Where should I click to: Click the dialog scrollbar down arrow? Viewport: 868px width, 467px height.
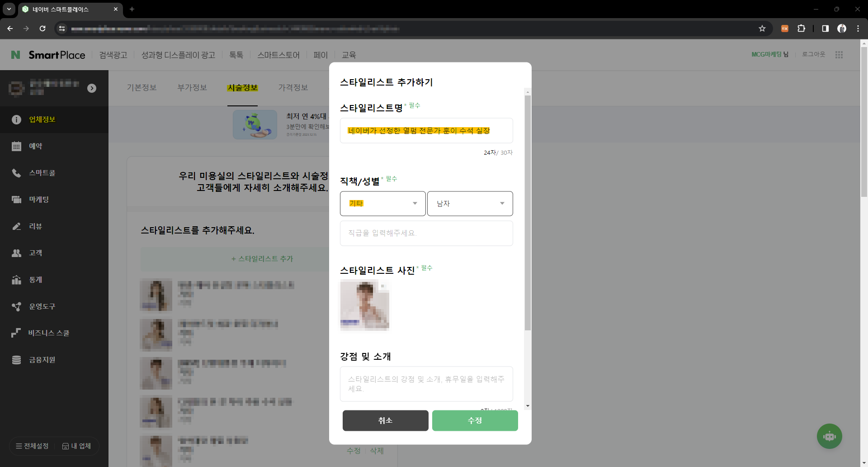[x=528, y=406]
